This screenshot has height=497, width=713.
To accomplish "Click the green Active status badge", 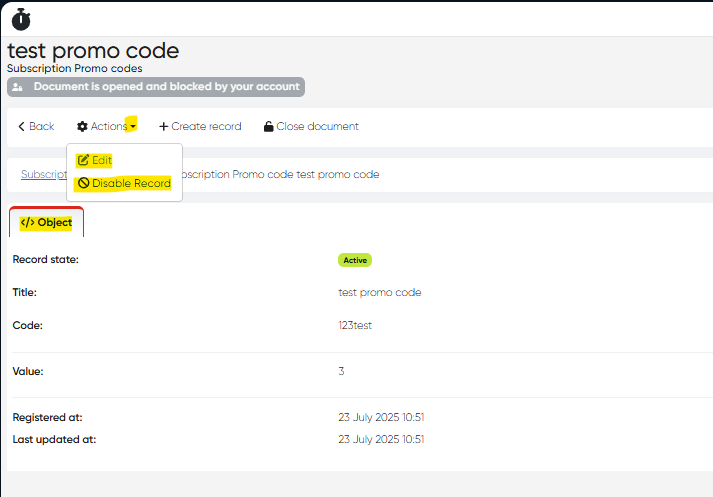I will click(x=355, y=260).
